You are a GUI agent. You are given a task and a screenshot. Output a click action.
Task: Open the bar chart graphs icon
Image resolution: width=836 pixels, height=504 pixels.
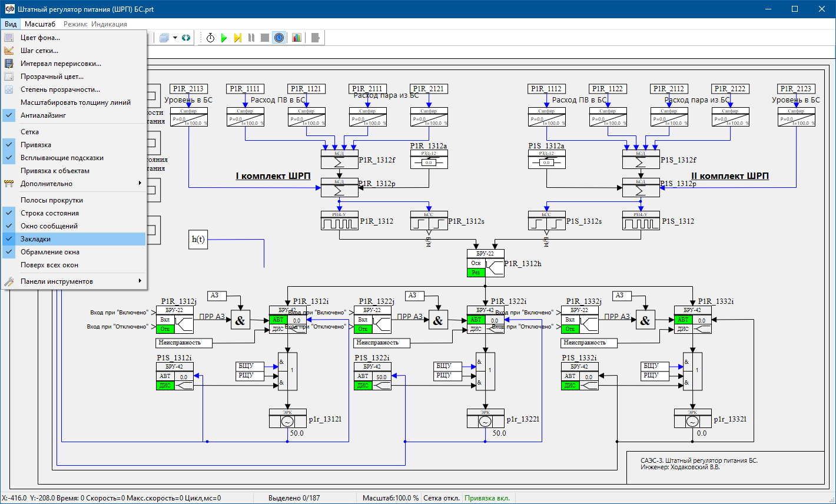pos(297,38)
